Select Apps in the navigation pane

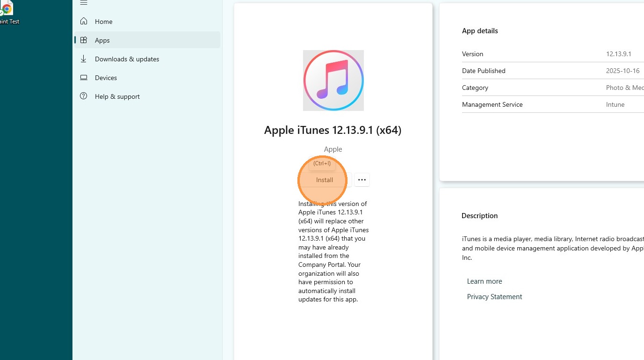[x=147, y=40]
